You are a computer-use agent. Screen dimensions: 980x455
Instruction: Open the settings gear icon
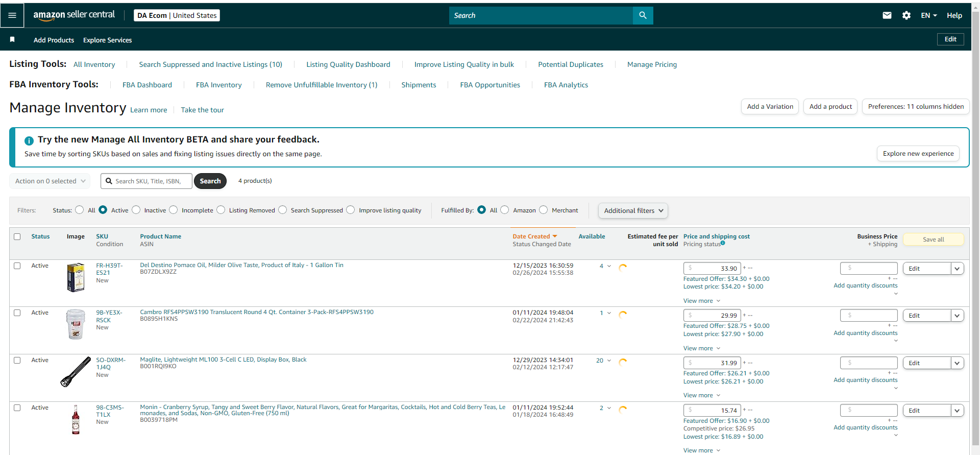[906, 15]
